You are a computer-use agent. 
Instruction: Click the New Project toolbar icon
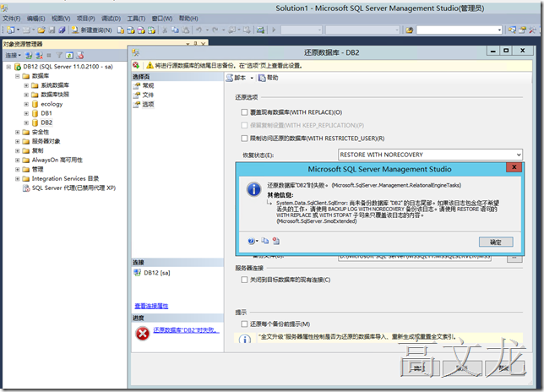click(x=11, y=30)
